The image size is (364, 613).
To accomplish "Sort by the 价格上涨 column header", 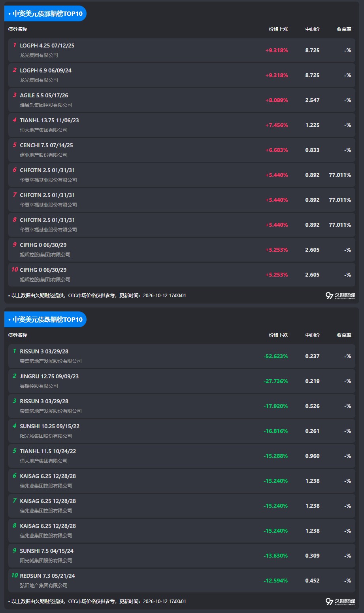I will (x=278, y=29).
